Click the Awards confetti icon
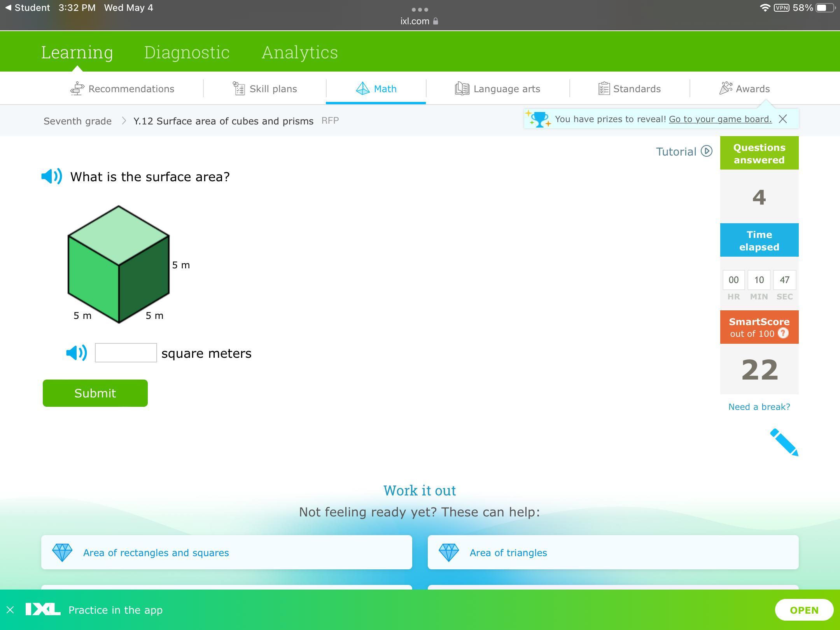Viewport: 840px width, 630px height. (x=725, y=88)
